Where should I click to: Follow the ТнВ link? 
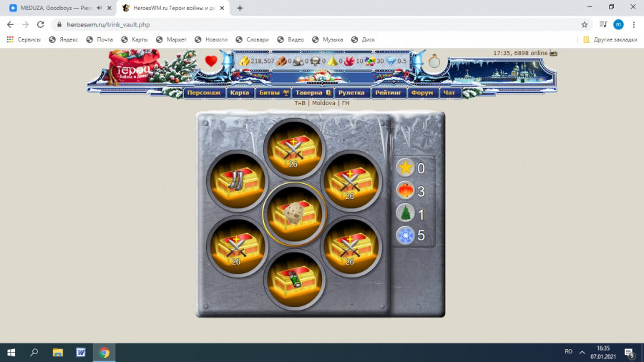coord(300,103)
